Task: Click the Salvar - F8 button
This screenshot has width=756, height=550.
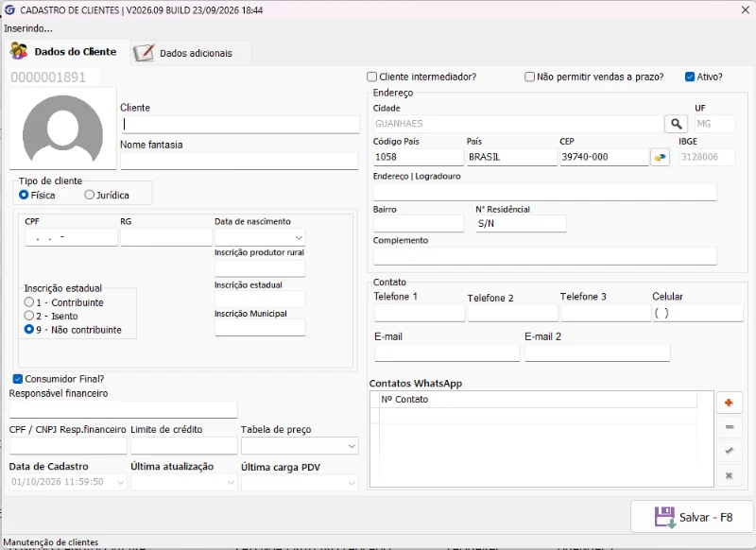Action: pyautogui.click(x=693, y=517)
